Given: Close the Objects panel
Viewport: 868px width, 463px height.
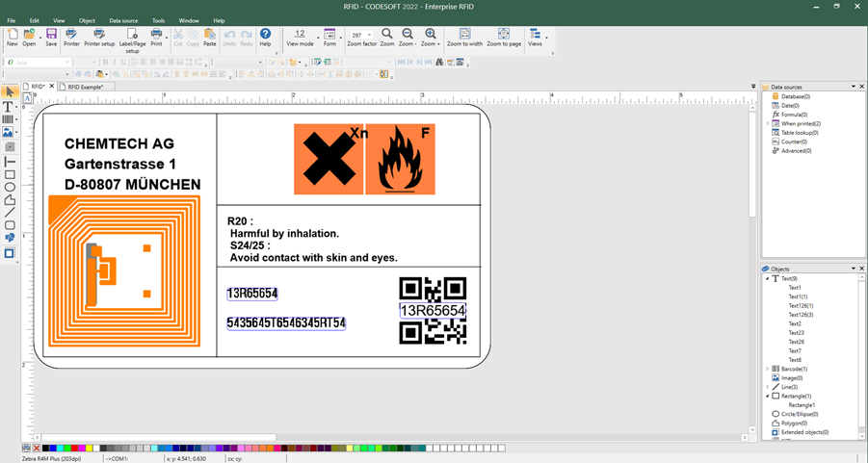Looking at the screenshot, I should pos(861,269).
